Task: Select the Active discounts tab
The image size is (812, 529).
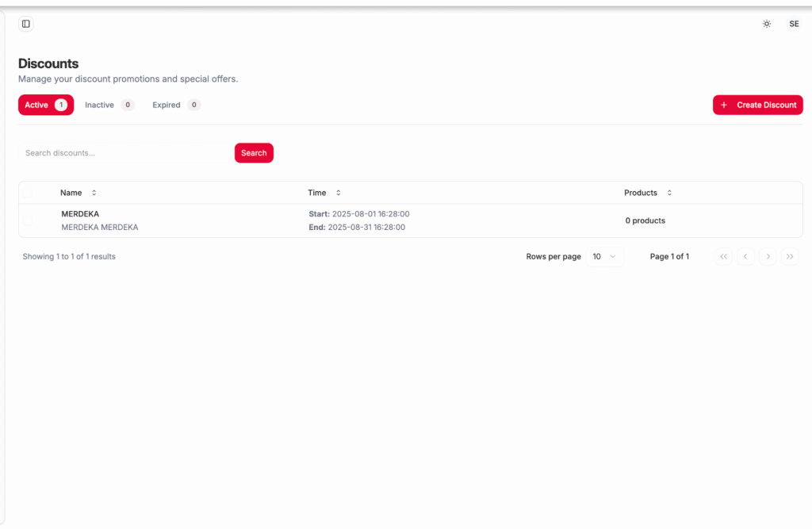Action: 46,105
